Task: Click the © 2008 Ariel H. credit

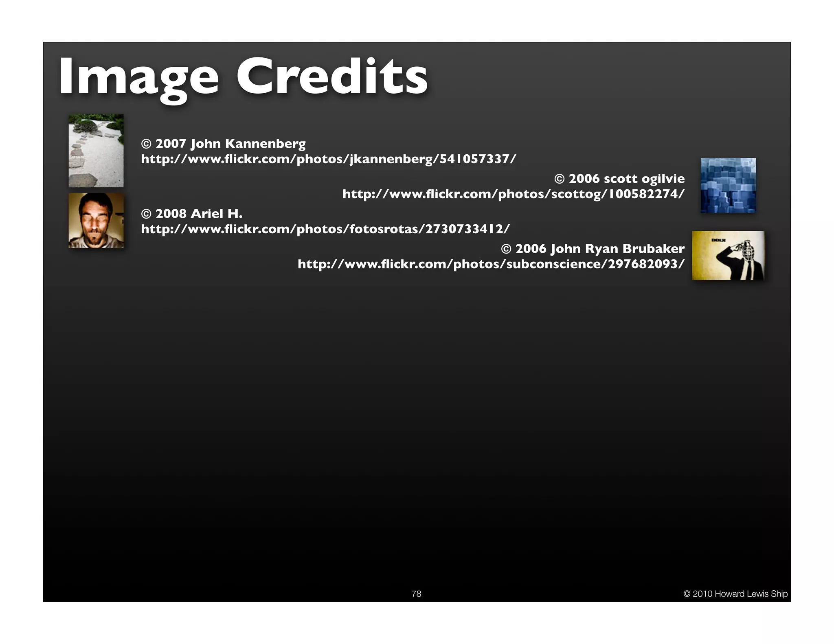Action: point(191,213)
